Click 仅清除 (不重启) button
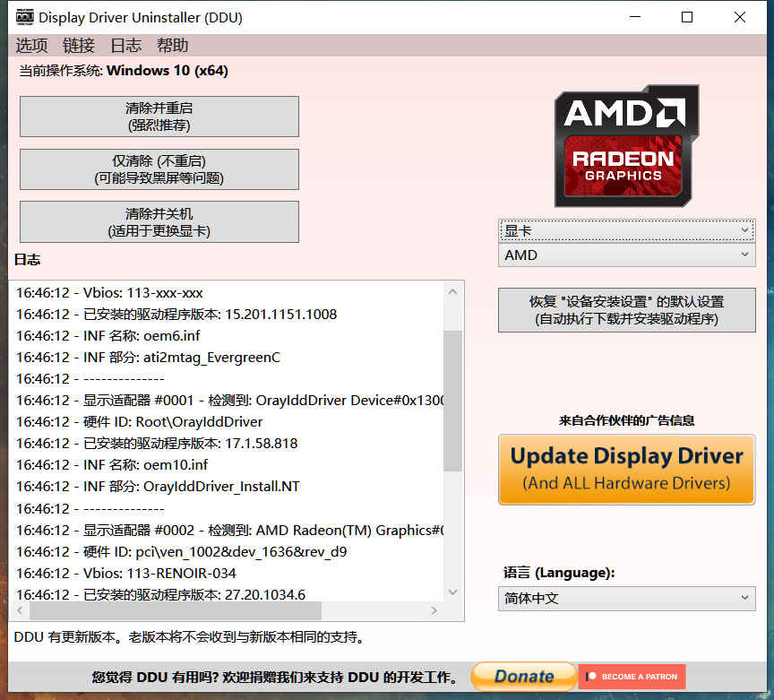 point(159,169)
